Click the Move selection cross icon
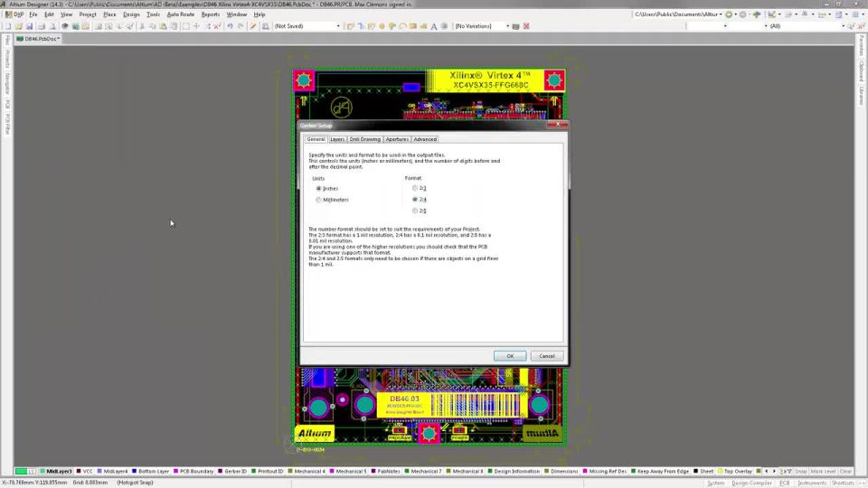 tap(196, 26)
